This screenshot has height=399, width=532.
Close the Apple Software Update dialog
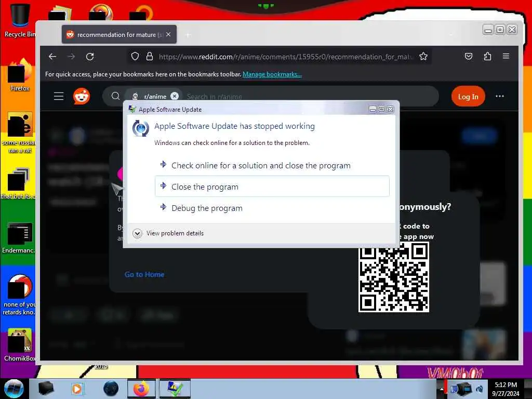pos(391,109)
